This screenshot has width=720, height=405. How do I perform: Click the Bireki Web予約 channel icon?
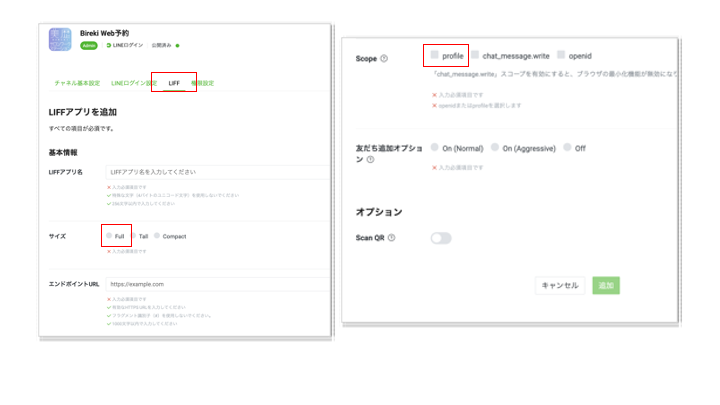click(x=61, y=39)
